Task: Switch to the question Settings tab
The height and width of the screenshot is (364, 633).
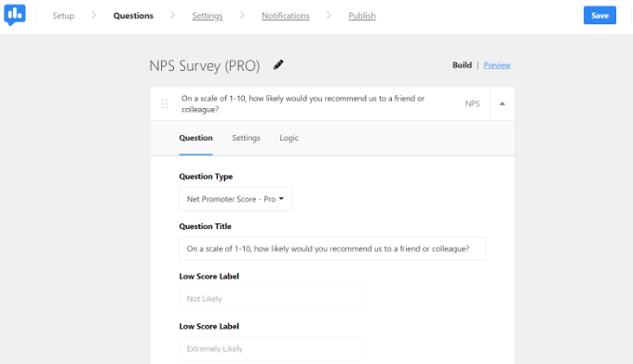Action: coord(247,138)
